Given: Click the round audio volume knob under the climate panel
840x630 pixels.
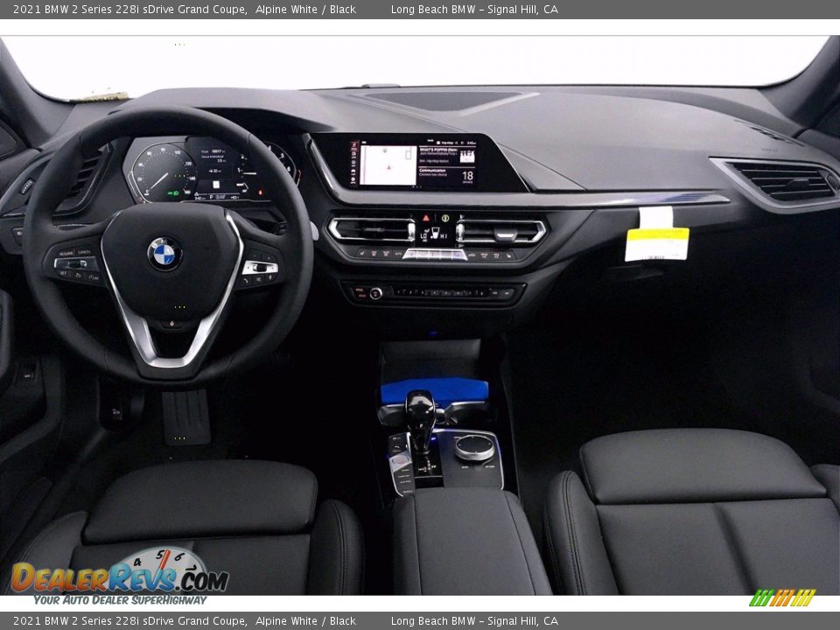Looking at the screenshot, I should click(x=375, y=293).
